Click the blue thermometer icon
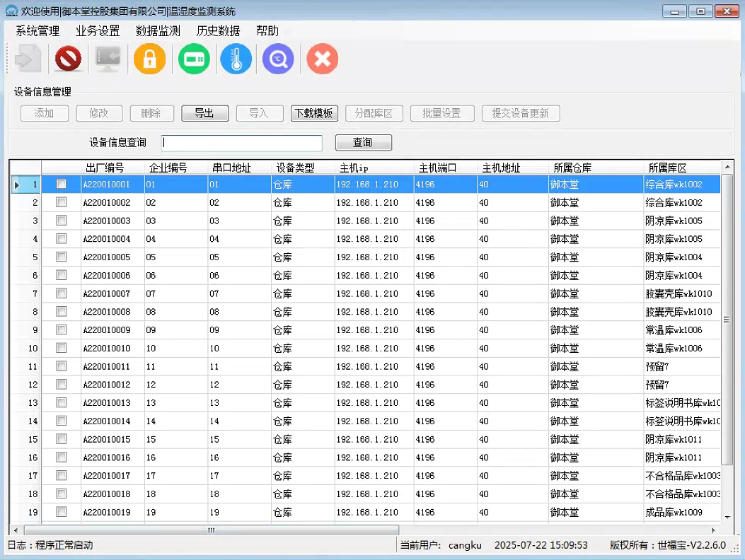 tap(236, 59)
